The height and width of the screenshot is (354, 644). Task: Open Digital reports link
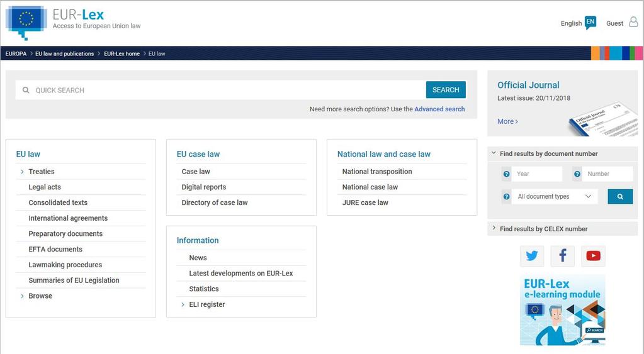tap(204, 187)
